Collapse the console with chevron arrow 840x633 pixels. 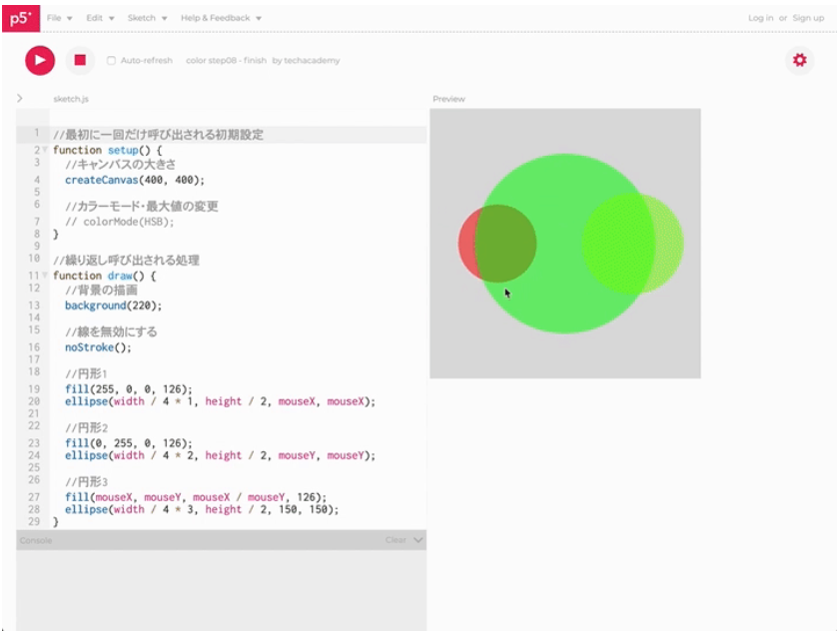click(x=419, y=540)
